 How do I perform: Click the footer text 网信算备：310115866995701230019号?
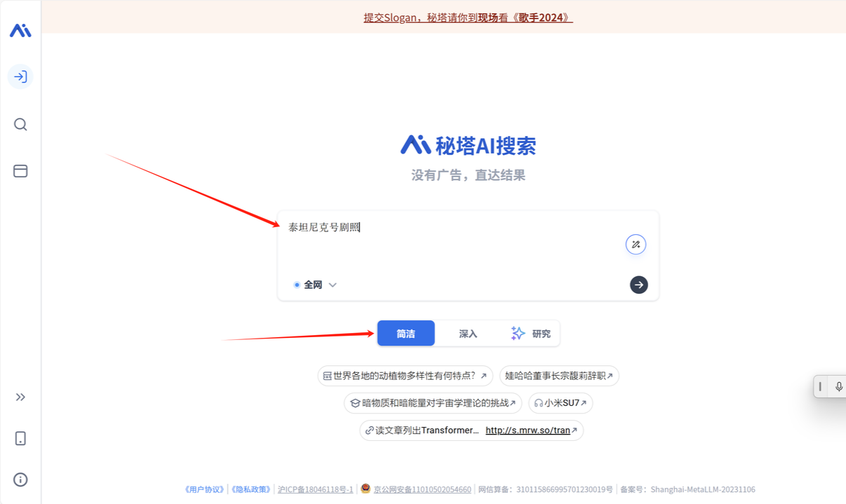[545, 489]
